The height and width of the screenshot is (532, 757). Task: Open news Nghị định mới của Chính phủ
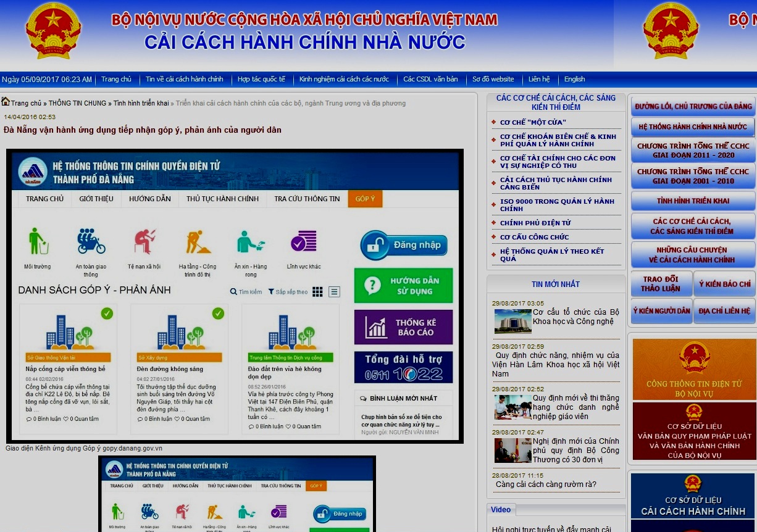[576, 451]
